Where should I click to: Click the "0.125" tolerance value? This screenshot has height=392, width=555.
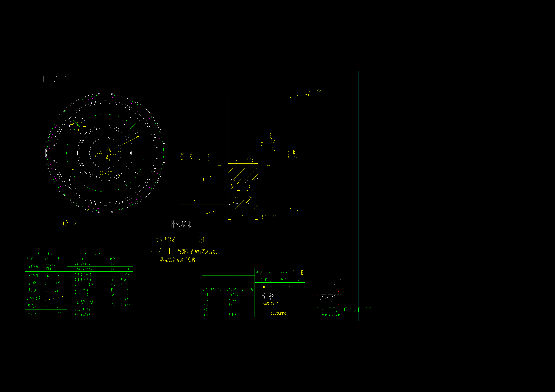(x=125, y=274)
